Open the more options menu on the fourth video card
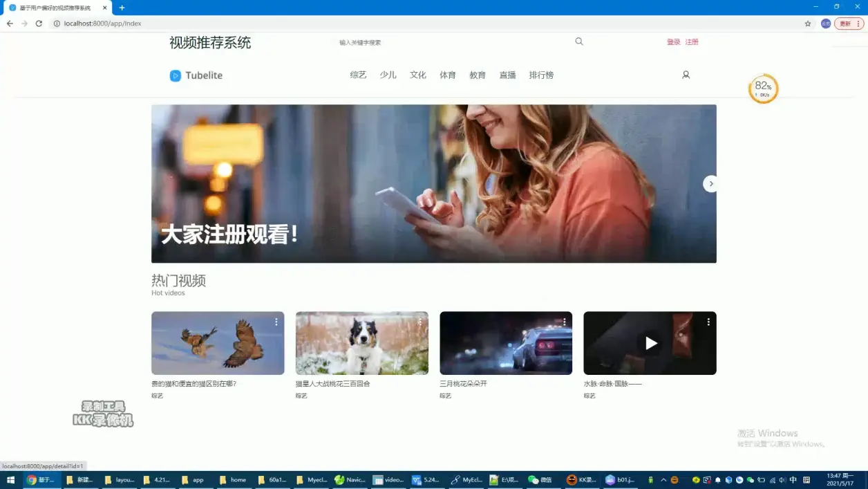This screenshot has height=489, width=868. click(x=708, y=322)
